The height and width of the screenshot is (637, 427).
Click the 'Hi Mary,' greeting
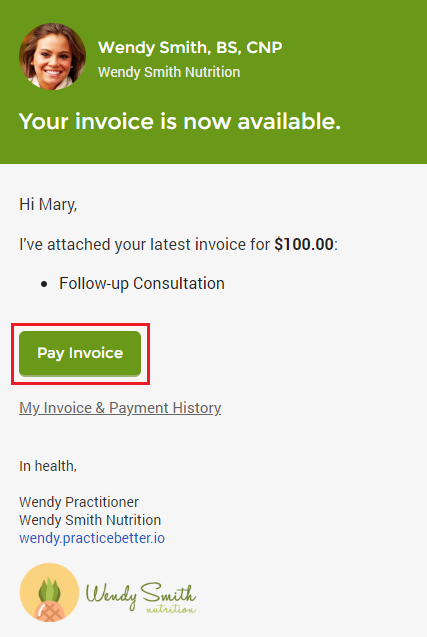(x=48, y=204)
